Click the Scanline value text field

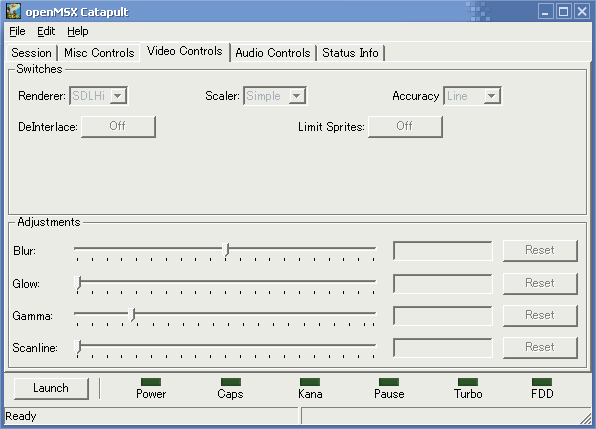click(x=443, y=348)
